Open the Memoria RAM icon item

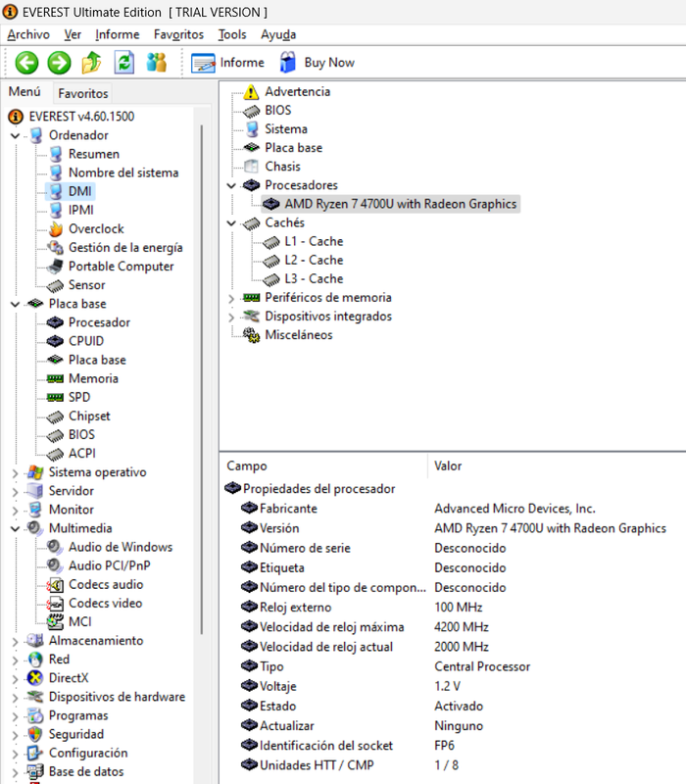click(55, 378)
